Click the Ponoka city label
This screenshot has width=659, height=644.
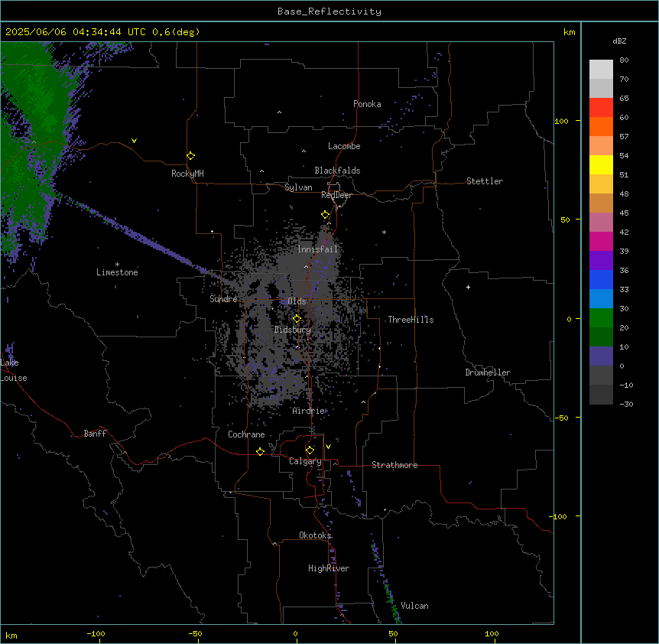[x=367, y=104]
